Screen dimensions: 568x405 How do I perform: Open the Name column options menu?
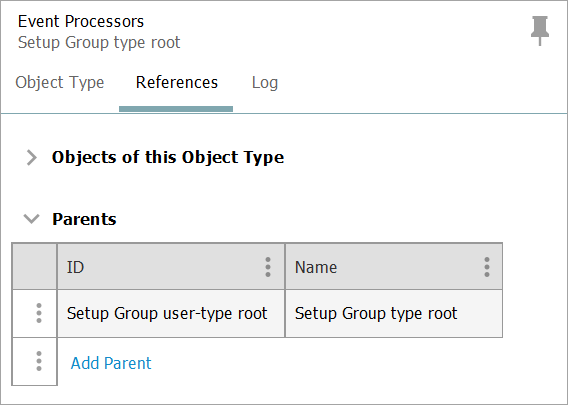click(487, 267)
